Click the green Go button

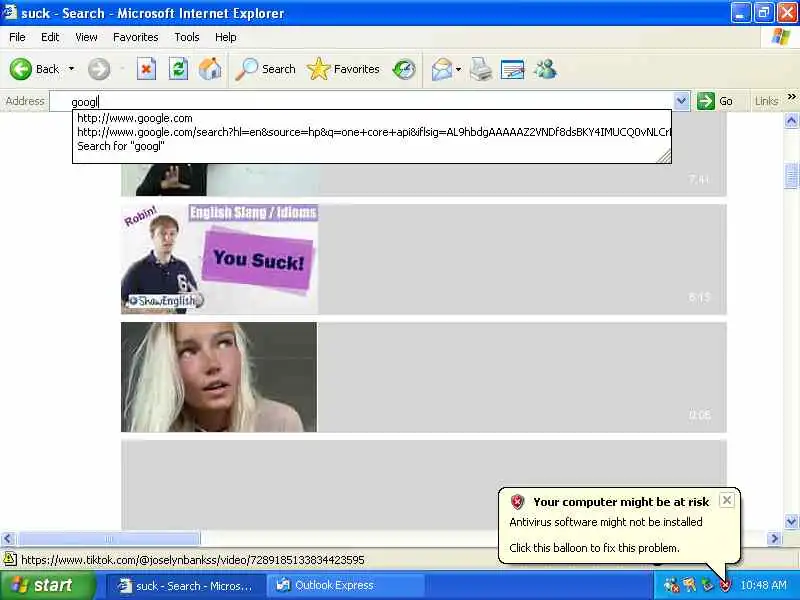715,101
